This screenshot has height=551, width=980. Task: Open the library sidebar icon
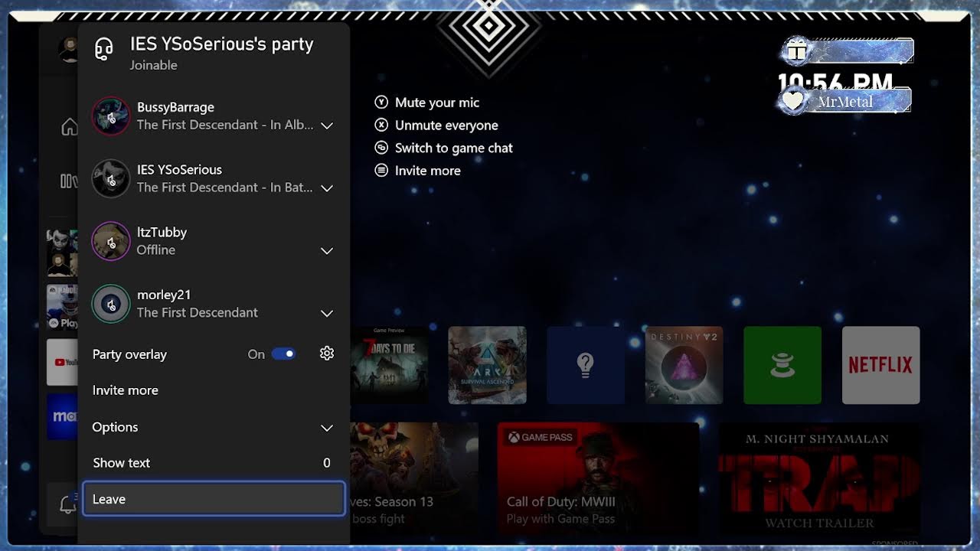(69, 181)
